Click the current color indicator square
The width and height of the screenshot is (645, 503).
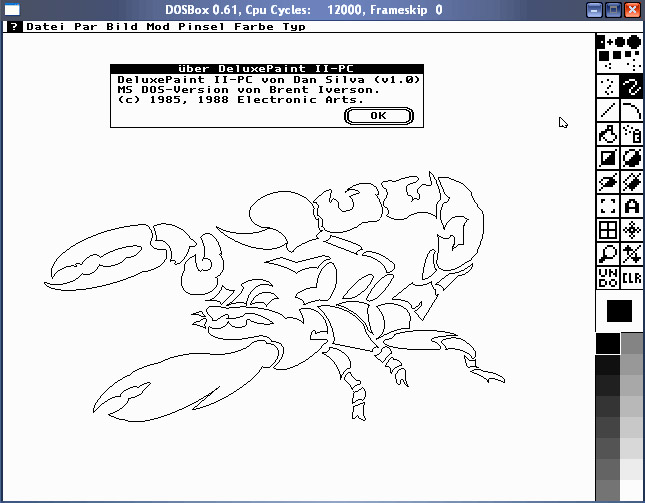[x=619, y=311]
